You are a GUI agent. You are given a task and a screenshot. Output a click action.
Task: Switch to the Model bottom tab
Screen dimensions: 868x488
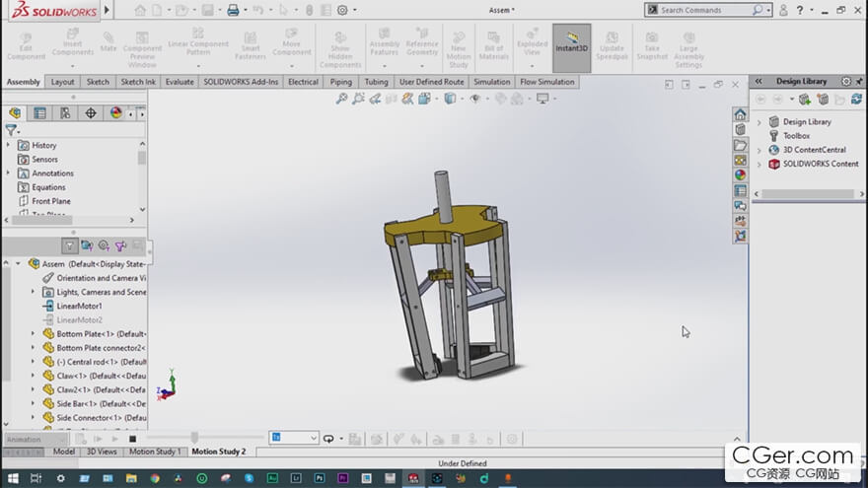pos(64,452)
